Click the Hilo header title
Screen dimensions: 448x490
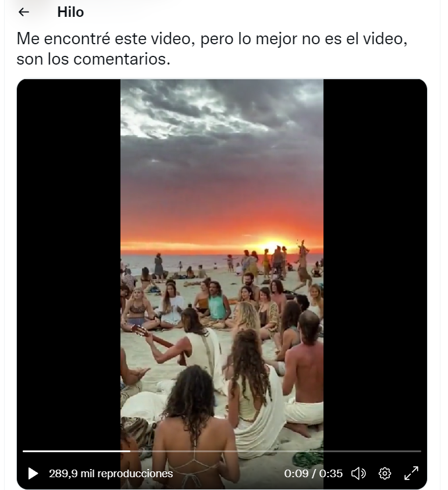70,12
